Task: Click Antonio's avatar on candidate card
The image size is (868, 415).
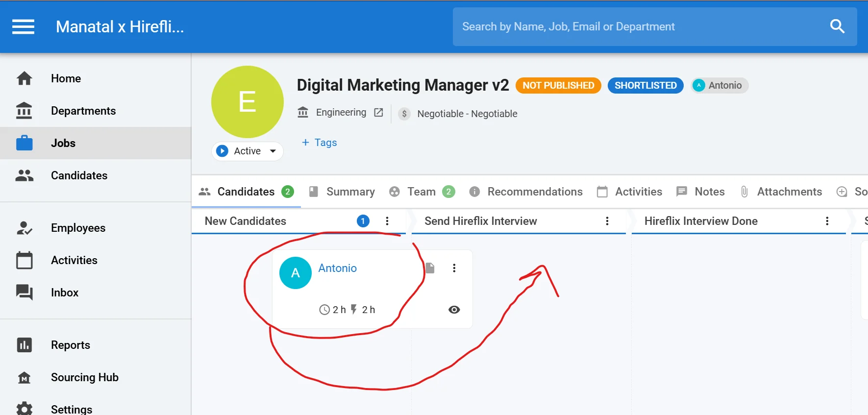Action: (296, 273)
